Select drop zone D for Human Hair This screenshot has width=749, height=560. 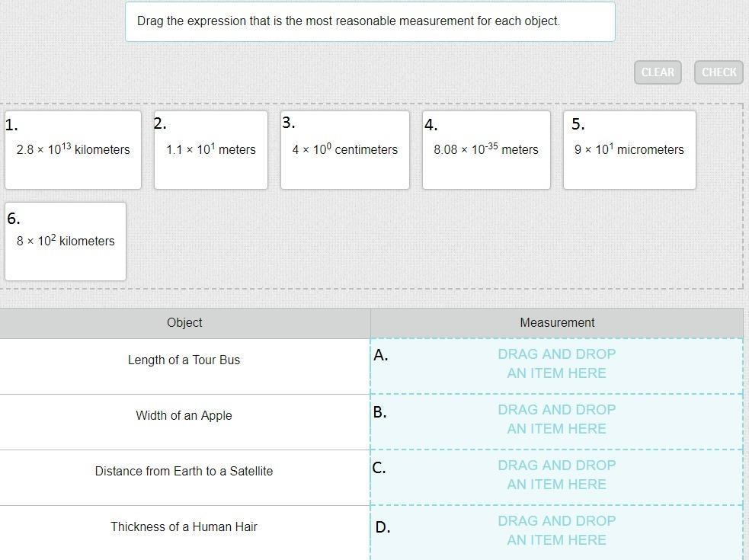(x=556, y=531)
